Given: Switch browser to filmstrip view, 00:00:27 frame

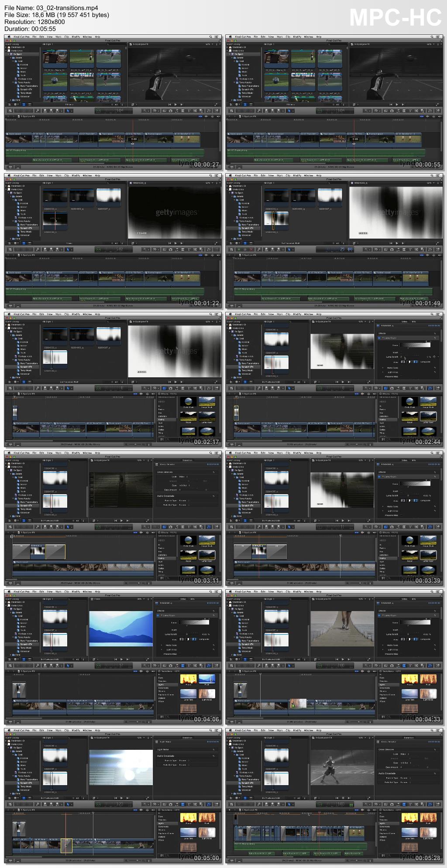Looking at the screenshot, I should [23, 104].
